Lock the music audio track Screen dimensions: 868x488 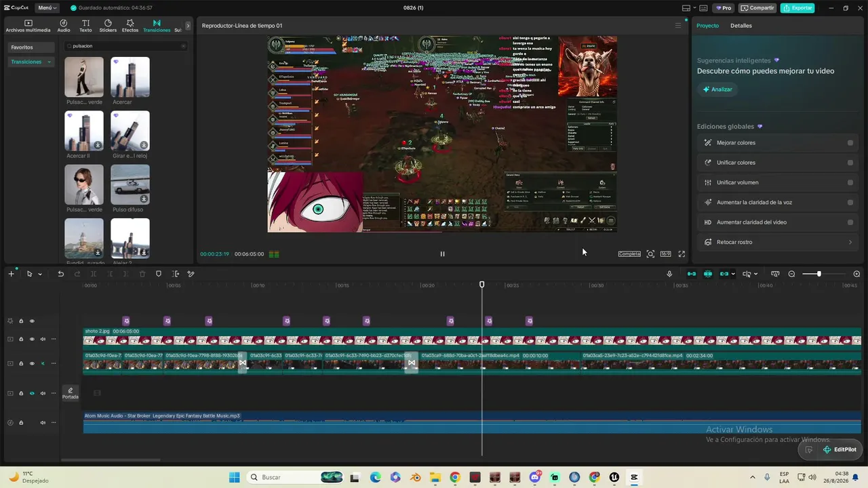tap(21, 423)
